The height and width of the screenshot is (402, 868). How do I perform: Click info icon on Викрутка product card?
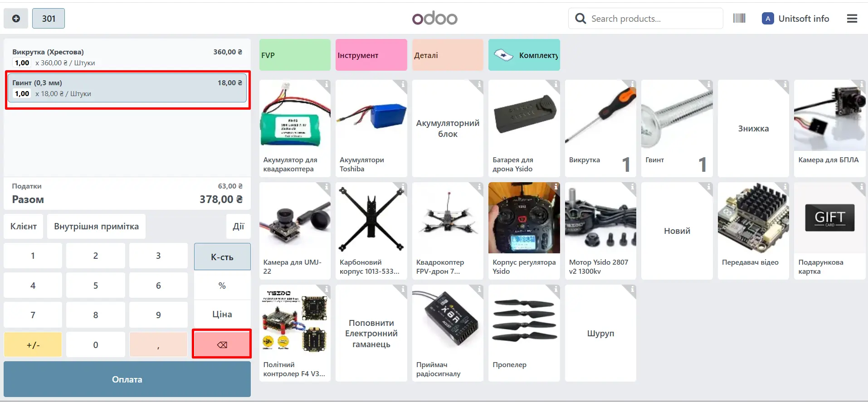pos(632,84)
